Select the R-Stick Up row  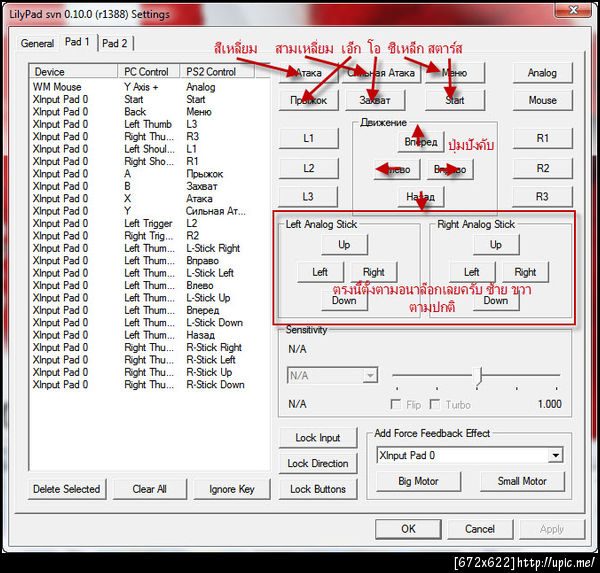point(149,372)
